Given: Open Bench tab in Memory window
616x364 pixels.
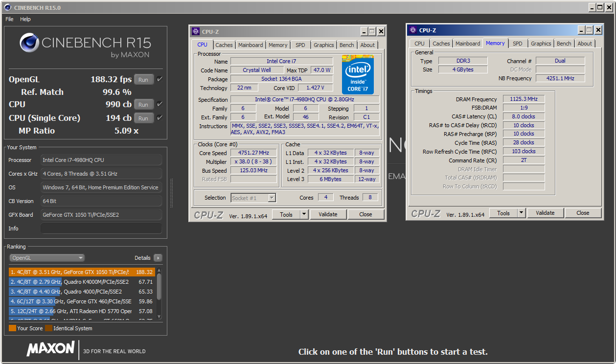Looking at the screenshot, I should coord(564,44).
